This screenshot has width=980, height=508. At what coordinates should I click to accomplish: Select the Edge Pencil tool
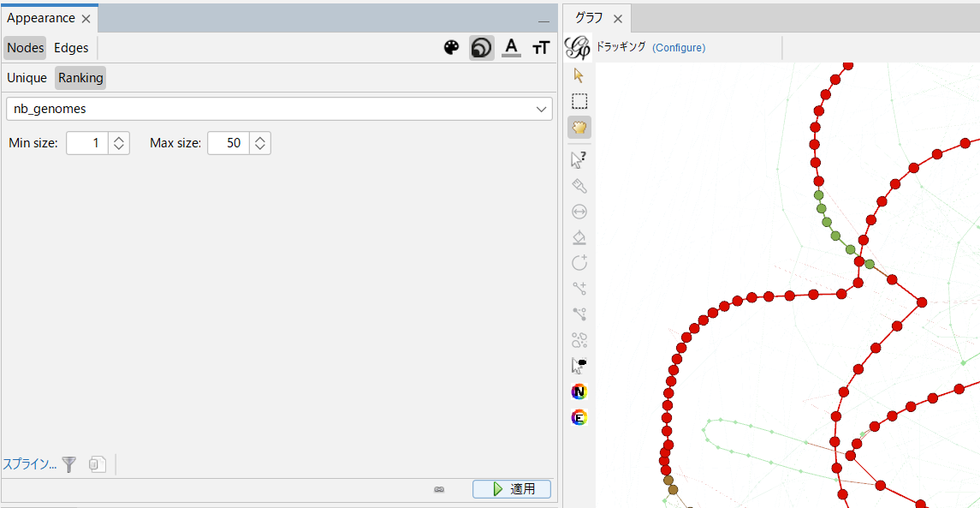coord(579,417)
